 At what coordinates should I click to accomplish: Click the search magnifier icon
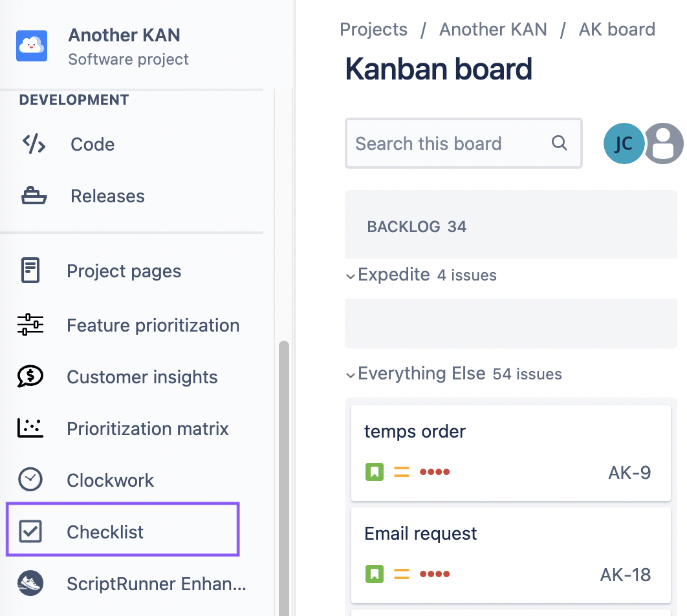coord(560,143)
